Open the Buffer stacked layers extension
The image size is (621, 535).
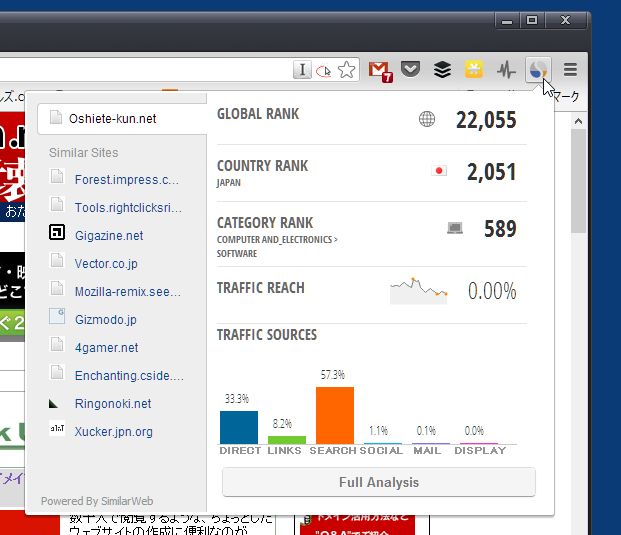442,70
